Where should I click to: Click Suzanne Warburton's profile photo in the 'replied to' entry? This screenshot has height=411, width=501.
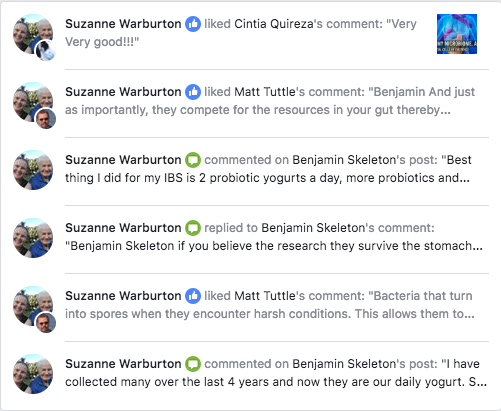[33, 238]
